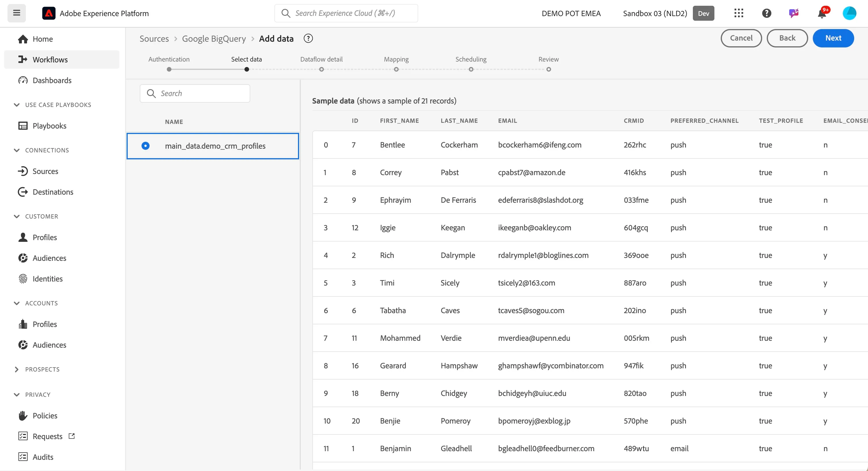The width and height of the screenshot is (868, 471).
Task: Open the help question mark menu
Action: pyautogui.click(x=766, y=13)
